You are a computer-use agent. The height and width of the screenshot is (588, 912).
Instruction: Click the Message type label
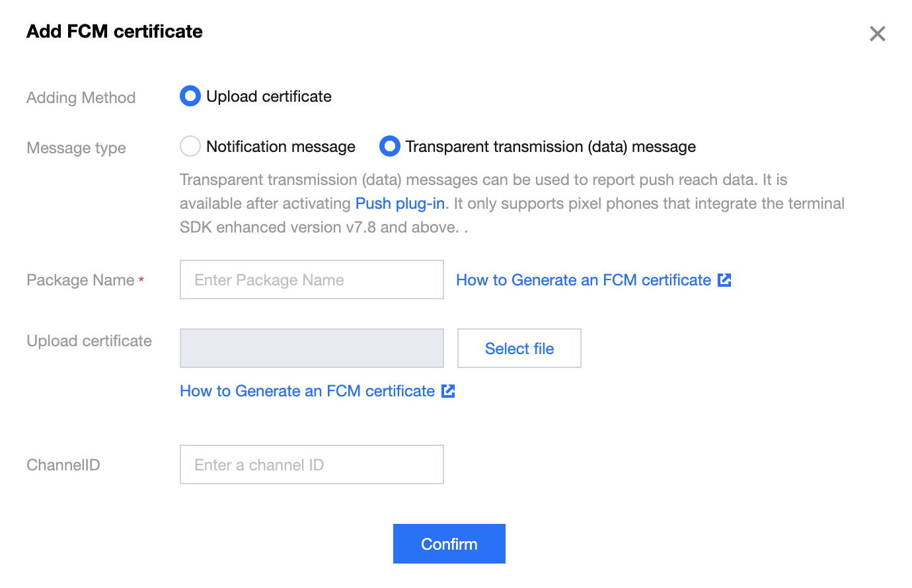coord(76,148)
